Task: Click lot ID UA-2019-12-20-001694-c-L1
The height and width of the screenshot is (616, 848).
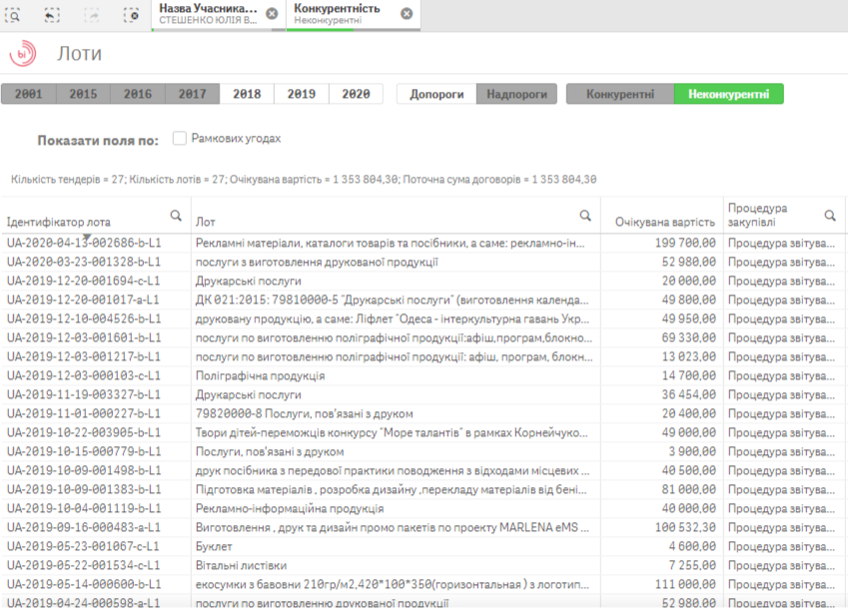Action: pyautogui.click(x=84, y=281)
